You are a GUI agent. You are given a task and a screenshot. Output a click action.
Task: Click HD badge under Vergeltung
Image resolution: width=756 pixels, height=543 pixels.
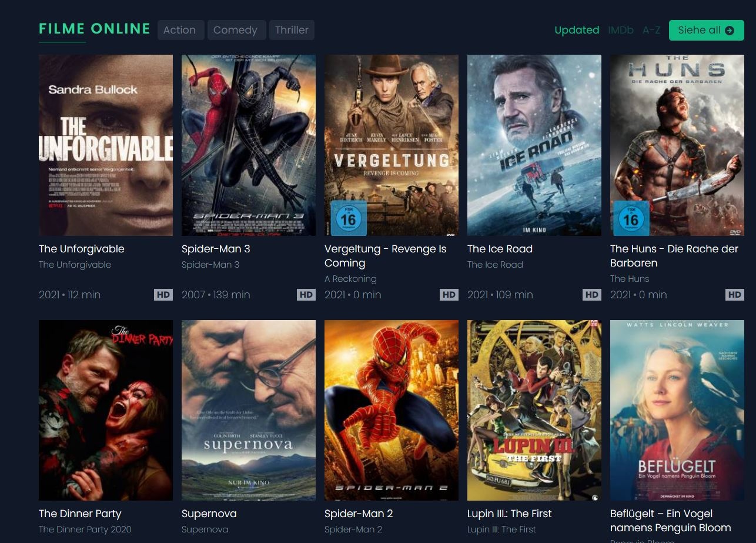tap(449, 295)
